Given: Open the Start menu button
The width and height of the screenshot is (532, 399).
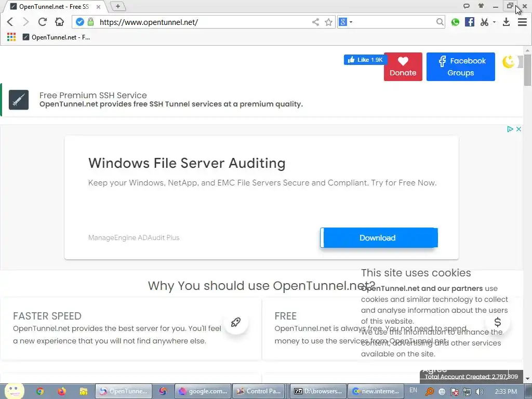Looking at the screenshot, I should [x=14, y=391].
